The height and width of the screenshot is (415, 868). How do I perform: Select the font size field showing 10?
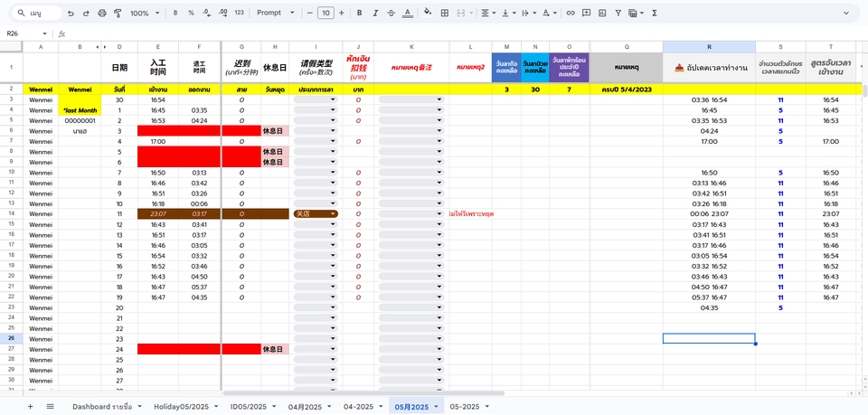pos(325,13)
